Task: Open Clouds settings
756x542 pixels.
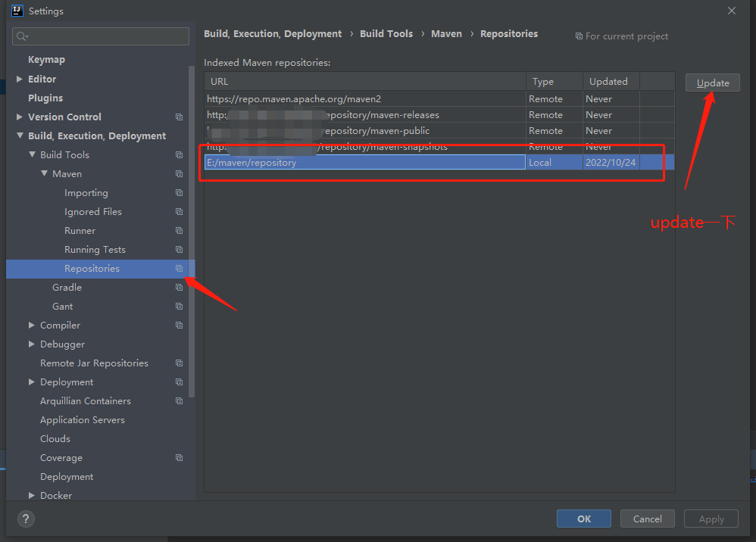Action: point(55,439)
